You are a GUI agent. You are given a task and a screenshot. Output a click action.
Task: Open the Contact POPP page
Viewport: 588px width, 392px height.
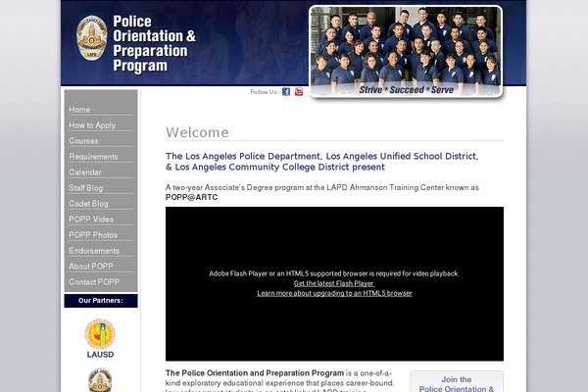(94, 282)
